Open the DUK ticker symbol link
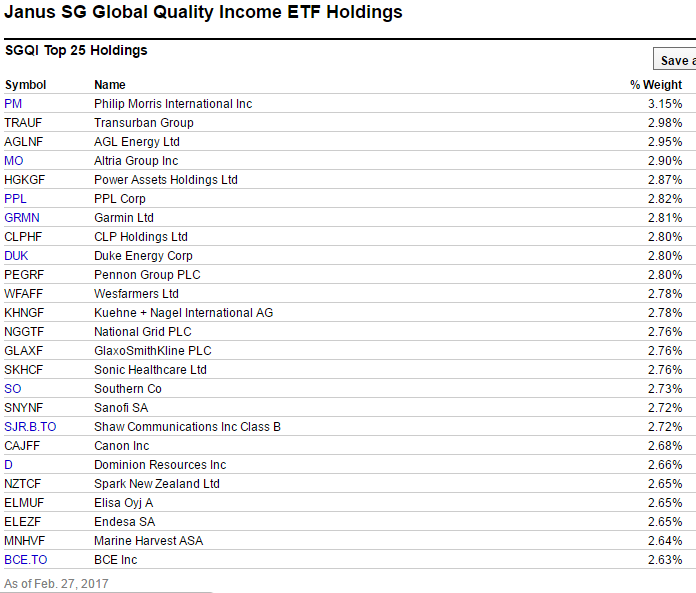 click(x=16, y=256)
